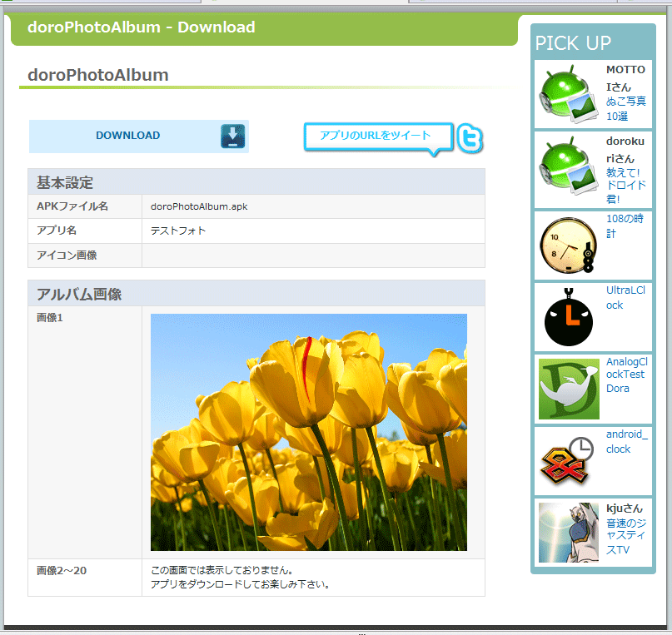Click the この画面では表示しておりません。 message text
Screen dimensions: 672x635
click(222, 570)
